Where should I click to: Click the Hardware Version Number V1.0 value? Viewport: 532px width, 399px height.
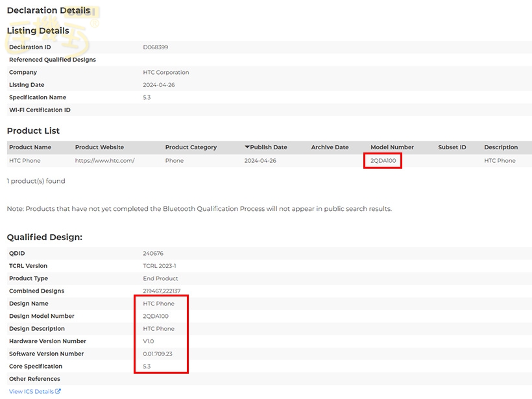coord(149,341)
